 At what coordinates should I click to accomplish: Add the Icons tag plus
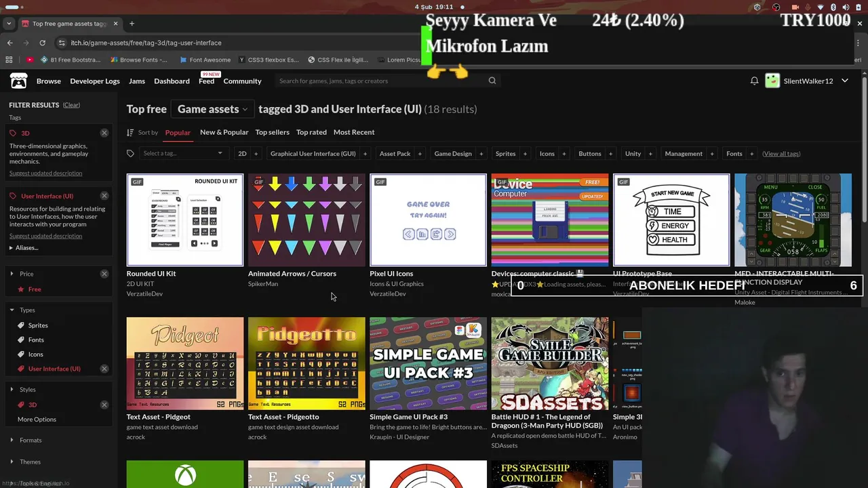point(564,154)
